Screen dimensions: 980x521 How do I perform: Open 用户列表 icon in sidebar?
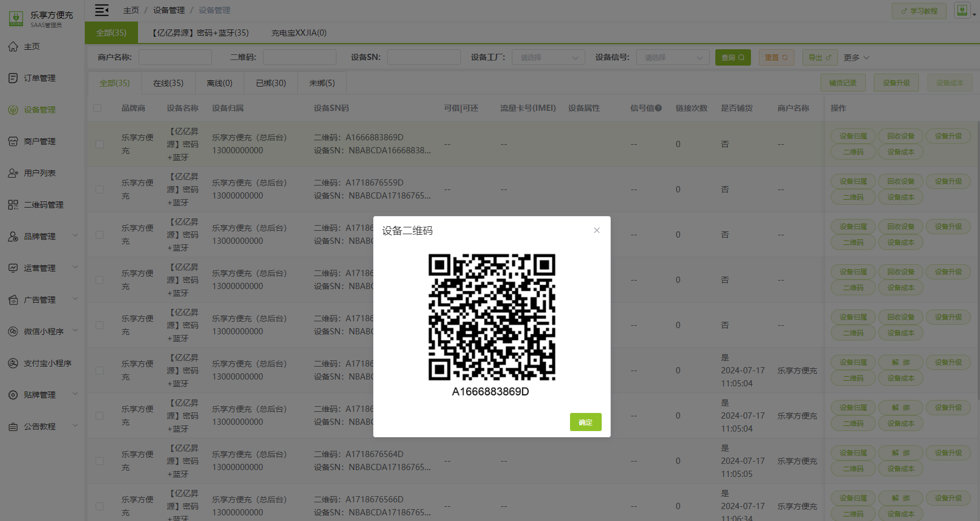click(13, 173)
